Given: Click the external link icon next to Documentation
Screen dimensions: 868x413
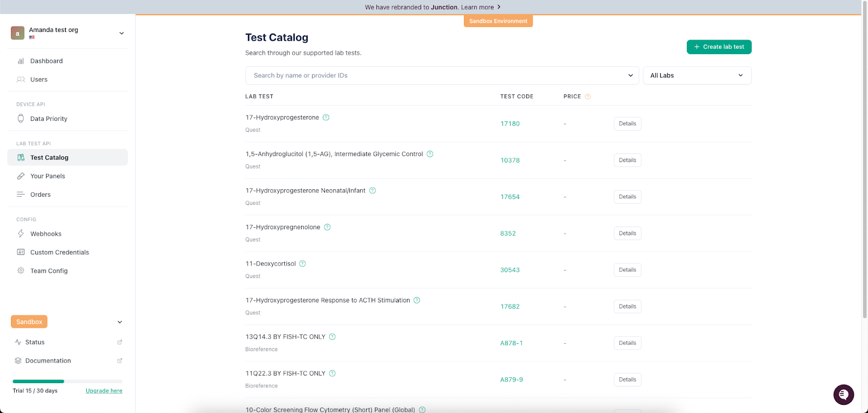Looking at the screenshot, I should click(x=120, y=360).
